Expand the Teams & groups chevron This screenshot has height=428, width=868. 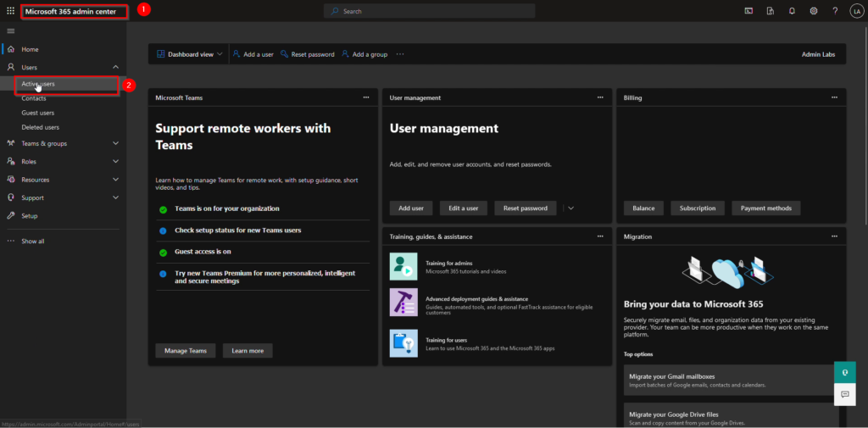tap(115, 143)
